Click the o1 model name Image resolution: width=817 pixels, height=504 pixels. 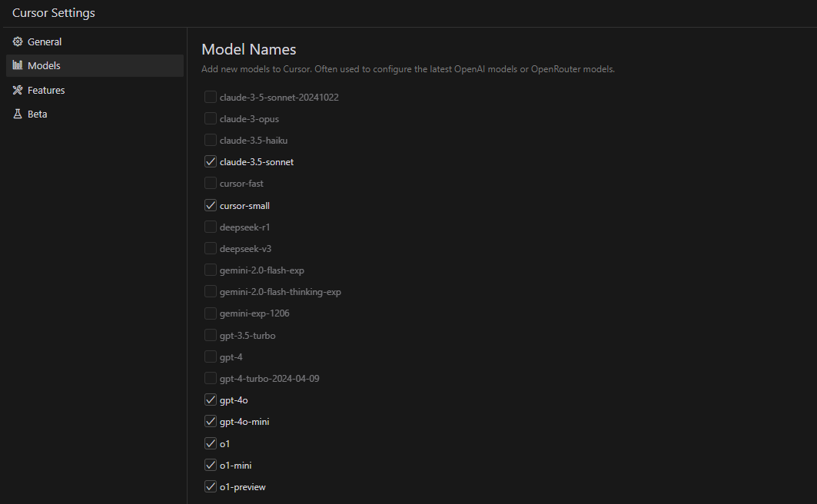224,444
